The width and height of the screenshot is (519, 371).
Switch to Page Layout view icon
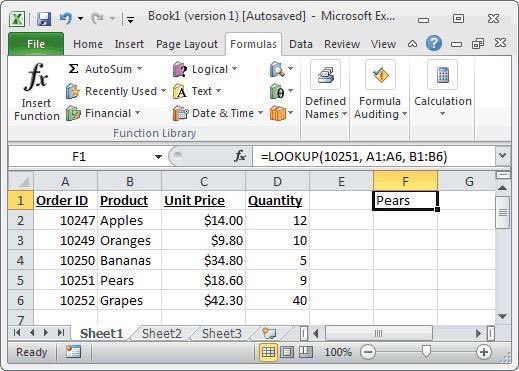click(x=287, y=352)
